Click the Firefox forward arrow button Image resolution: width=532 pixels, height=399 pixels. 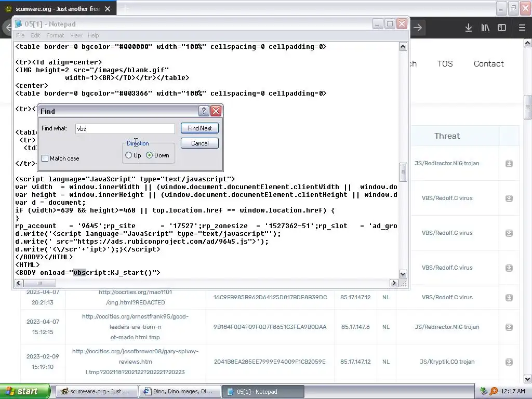(x=418, y=28)
